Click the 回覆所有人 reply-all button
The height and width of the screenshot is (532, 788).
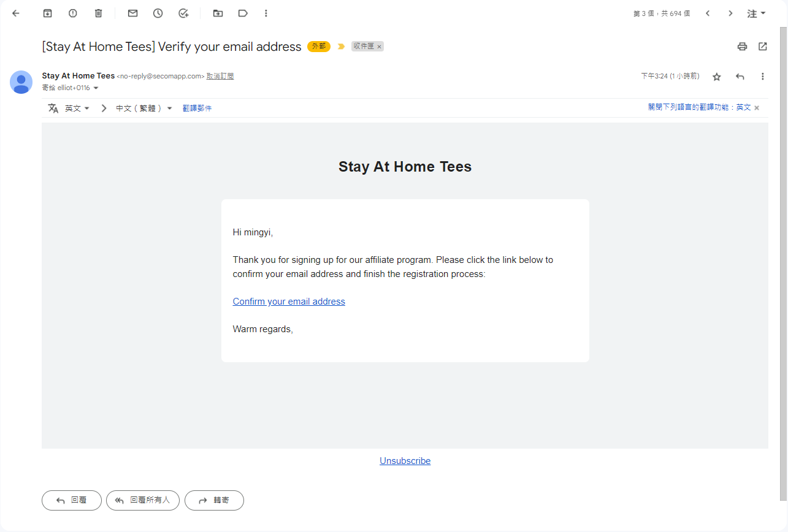tap(142, 500)
